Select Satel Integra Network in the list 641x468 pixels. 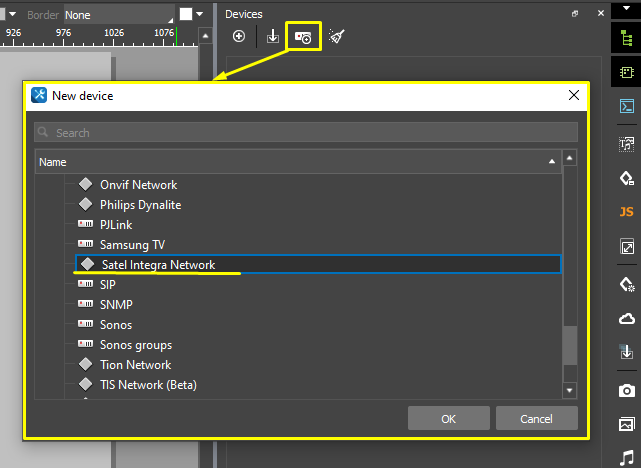coord(158,265)
